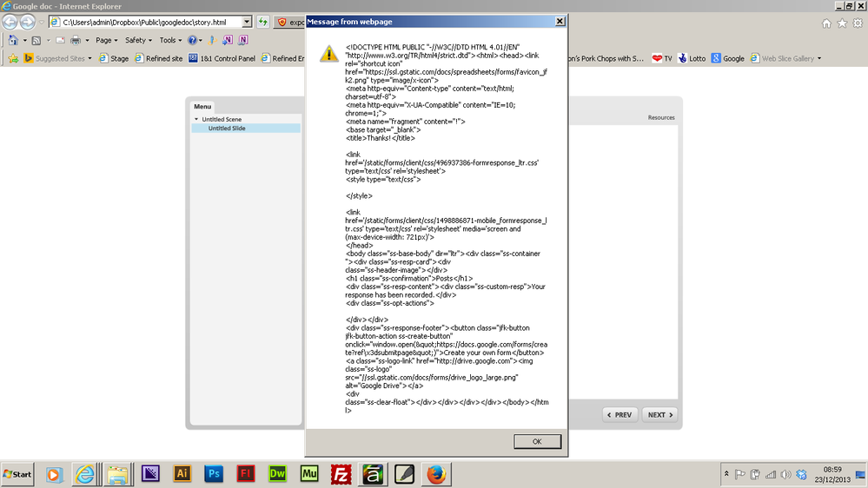Click the OneNote Linked Notes icon
The image size is (868, 488).
coord(243,40)
